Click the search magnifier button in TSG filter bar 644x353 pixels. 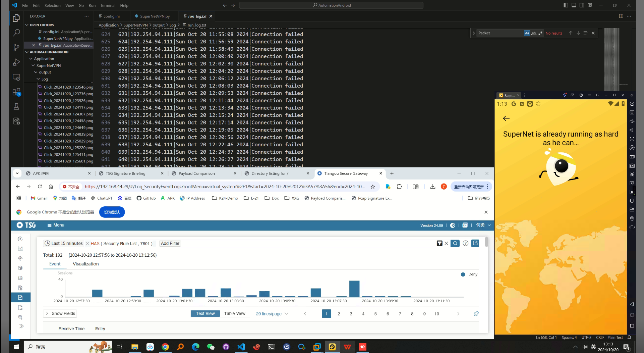click(x=455, y=243)
